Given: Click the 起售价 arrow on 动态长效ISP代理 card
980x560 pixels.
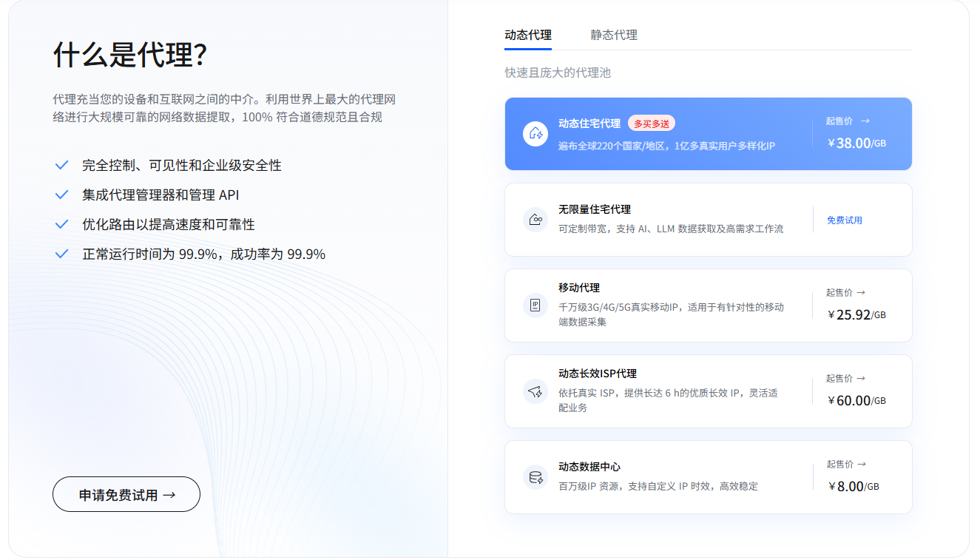Looking at the screenshot, I should pos(861,378).
